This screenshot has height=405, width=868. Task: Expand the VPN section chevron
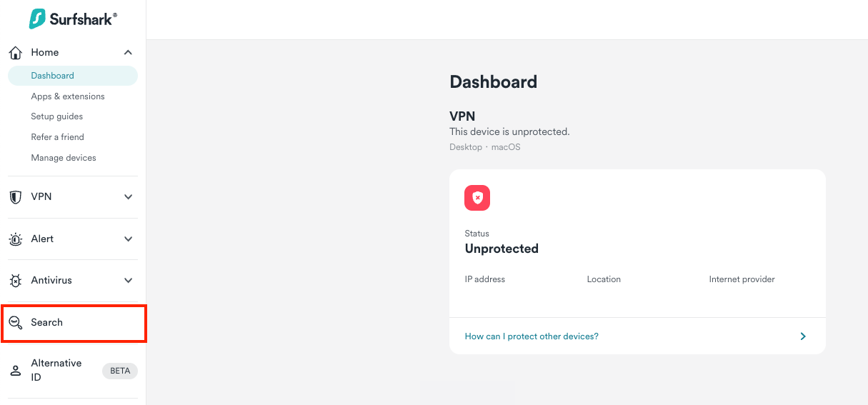pos(128,197)
